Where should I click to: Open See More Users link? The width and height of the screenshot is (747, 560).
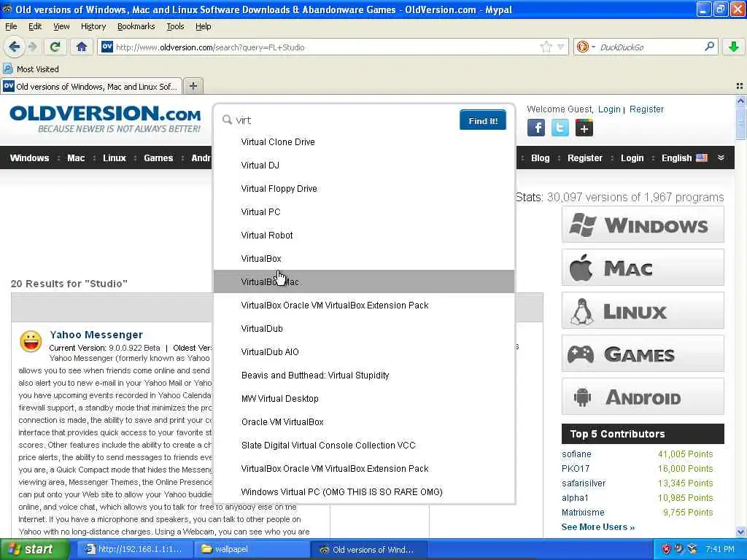598,526
